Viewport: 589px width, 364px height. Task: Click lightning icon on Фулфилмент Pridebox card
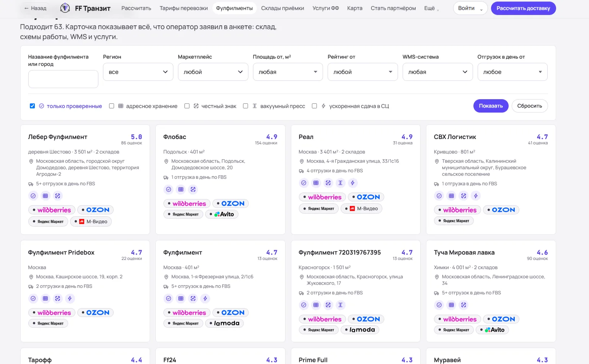(x=70, y=299)
